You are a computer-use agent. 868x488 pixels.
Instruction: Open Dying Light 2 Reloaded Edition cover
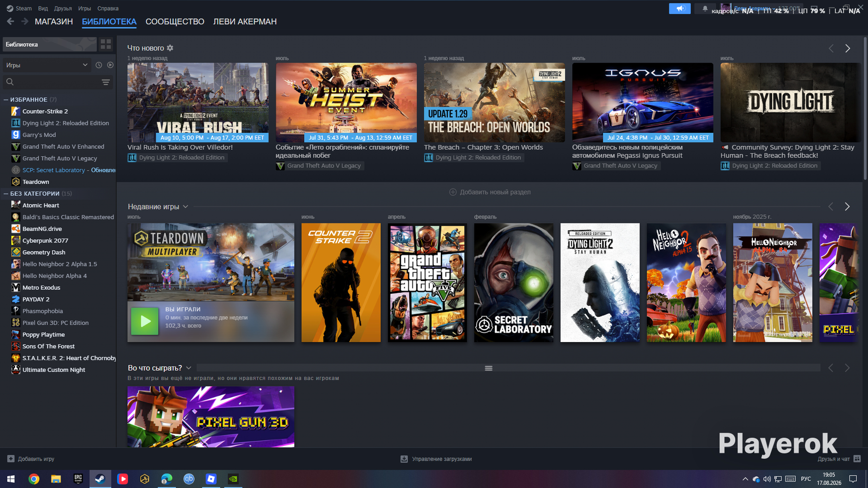click(600, 283)
